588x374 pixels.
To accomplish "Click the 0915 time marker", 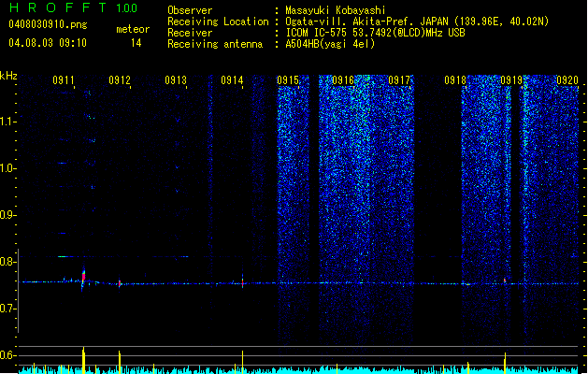I will [x=288, y=80].
